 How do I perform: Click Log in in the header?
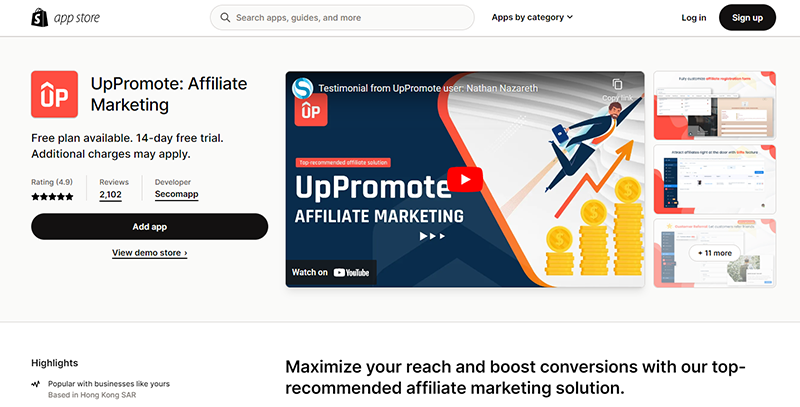[694, 18]
